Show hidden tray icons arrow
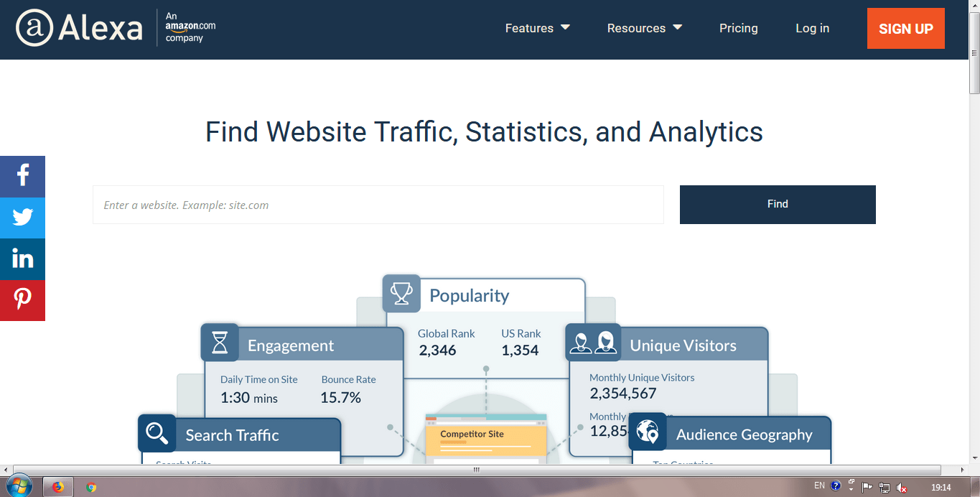This screenshot has width=980, height=497. 851,488
